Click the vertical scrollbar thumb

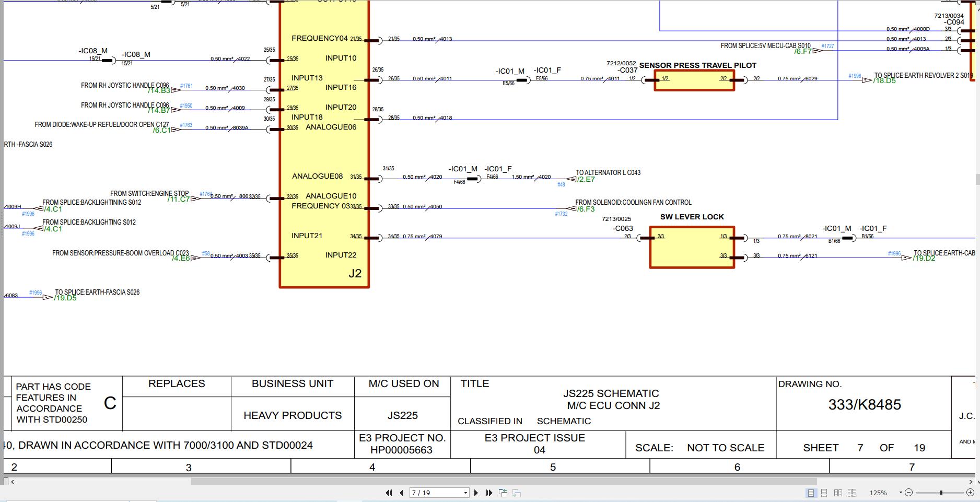977,179
